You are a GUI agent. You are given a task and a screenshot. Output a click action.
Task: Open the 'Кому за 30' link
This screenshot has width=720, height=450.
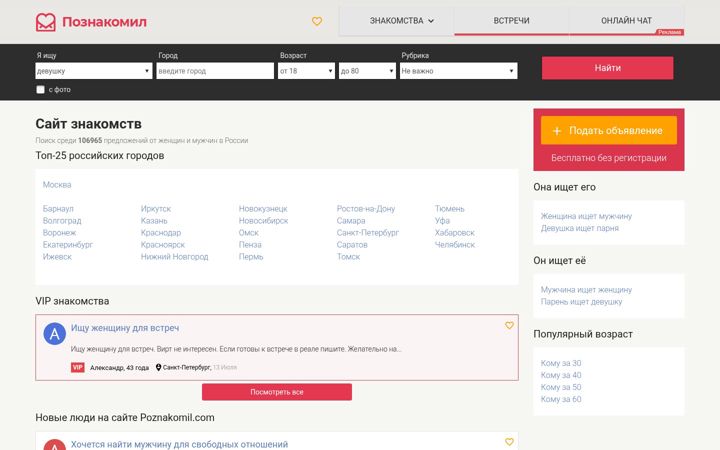(561, 363)
